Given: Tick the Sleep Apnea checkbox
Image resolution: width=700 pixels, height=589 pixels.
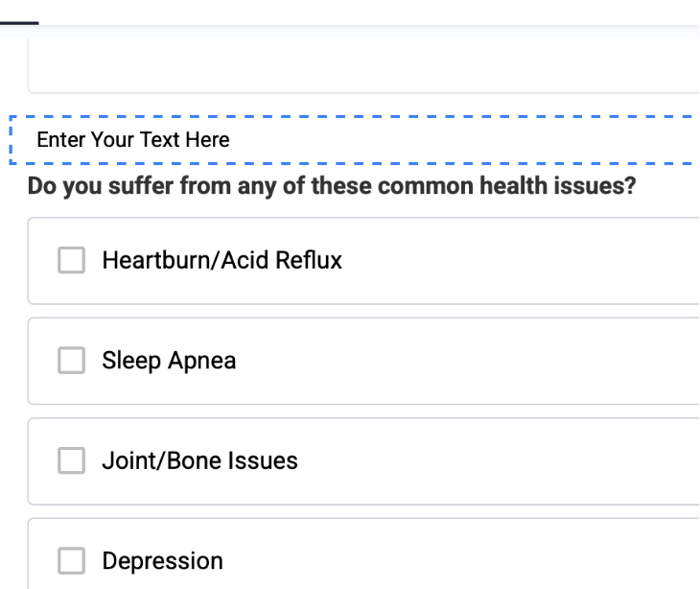Looking at the screenshot, I should point(72,361).
